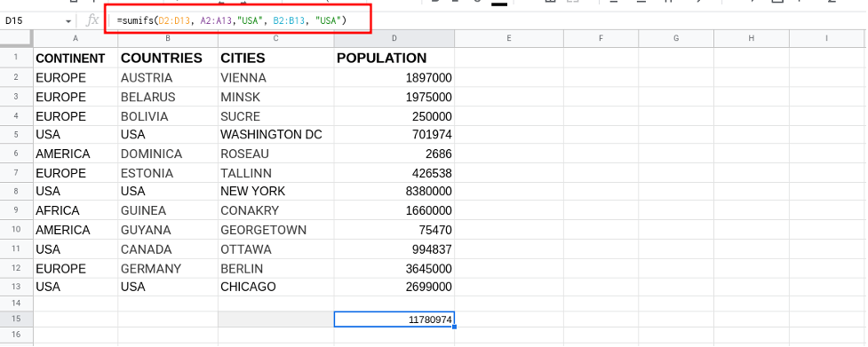Select column H header
The width and height of the screenshot is (868, 347).
click(x=752, y=38)
